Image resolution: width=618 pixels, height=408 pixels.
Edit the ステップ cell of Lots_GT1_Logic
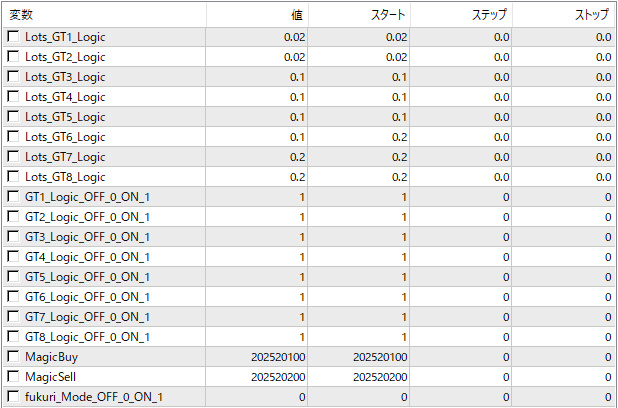[x=461, y=37]
